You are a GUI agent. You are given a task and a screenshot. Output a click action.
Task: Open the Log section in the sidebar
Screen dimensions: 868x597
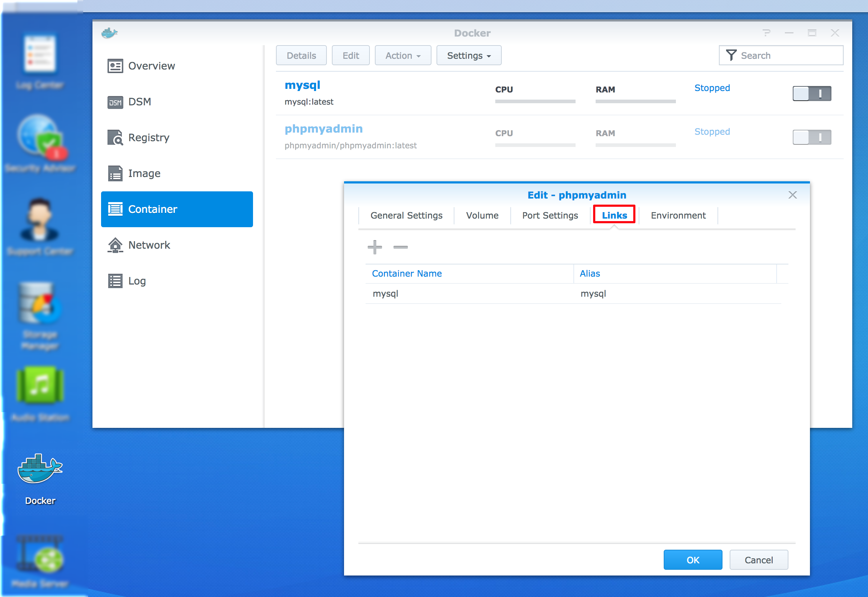(x=177, y=281)
